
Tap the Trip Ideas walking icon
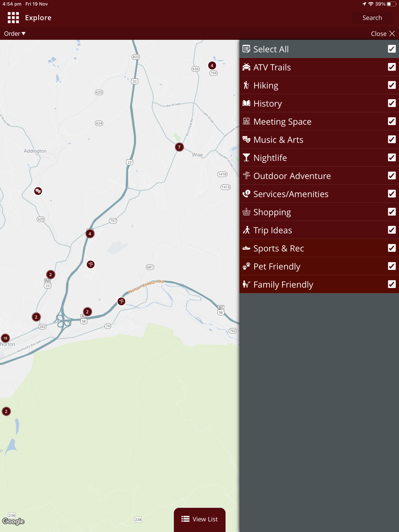[x=247, y=230]
